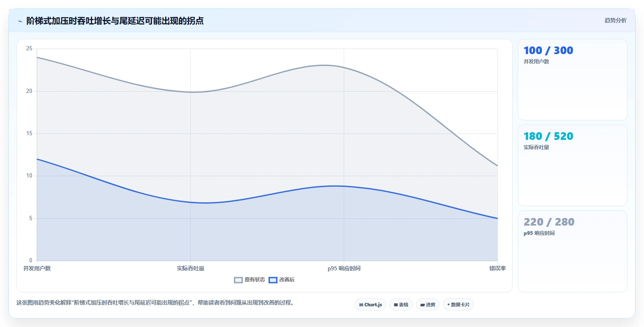Click the 实际吞吐量 x-axis label

(x=190, y=268)
